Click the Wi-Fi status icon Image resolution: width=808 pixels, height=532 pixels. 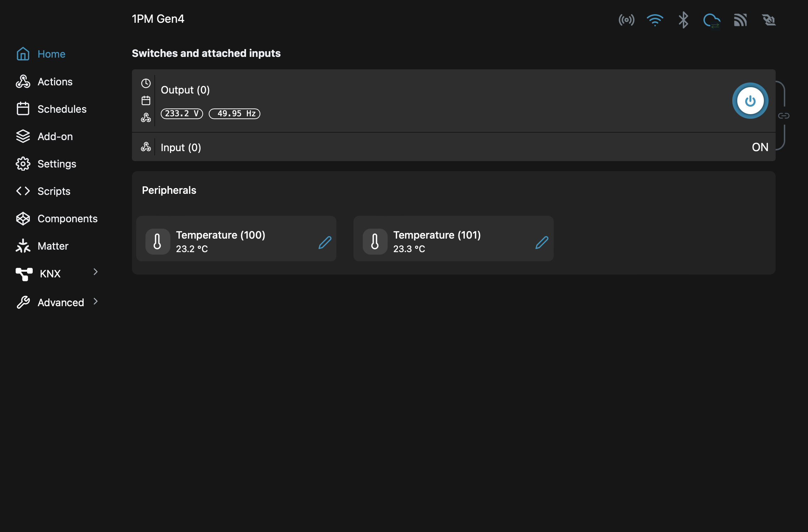(x=655, y=20)
